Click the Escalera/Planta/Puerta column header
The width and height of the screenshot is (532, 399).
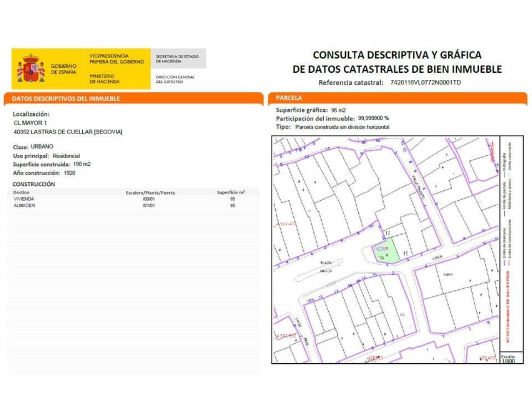click(150, 193)
